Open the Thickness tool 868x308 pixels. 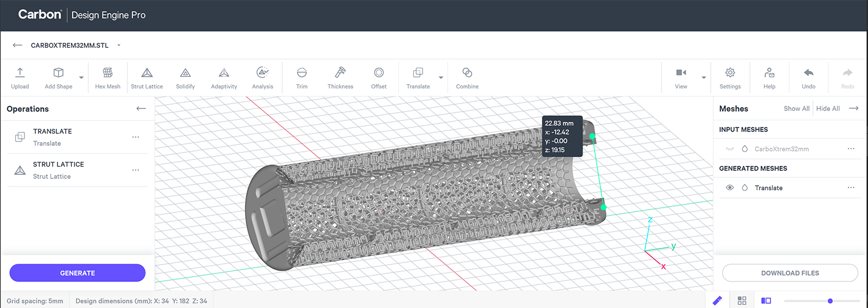[340, 78]
